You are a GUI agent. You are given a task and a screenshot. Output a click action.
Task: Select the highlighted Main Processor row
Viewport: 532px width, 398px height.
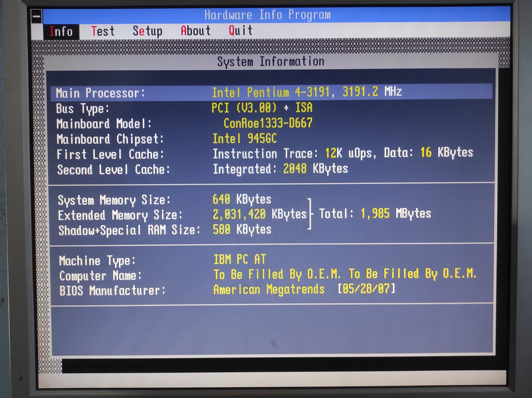coord(271,92)
